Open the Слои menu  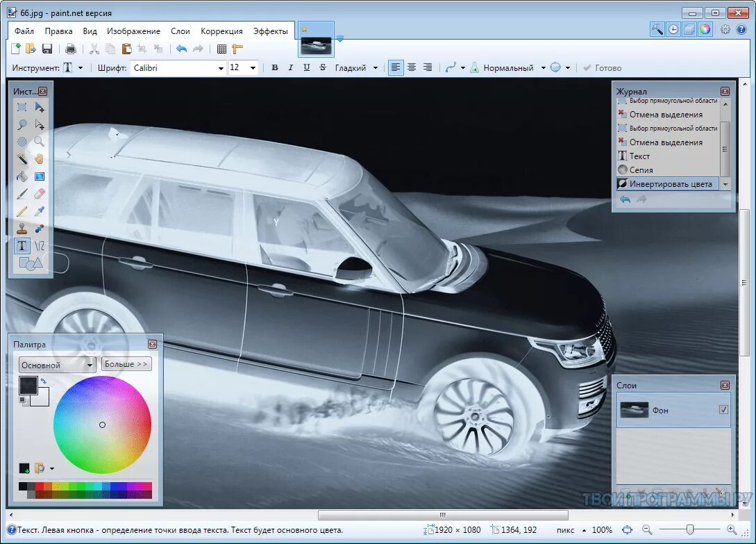coord(180,31)
